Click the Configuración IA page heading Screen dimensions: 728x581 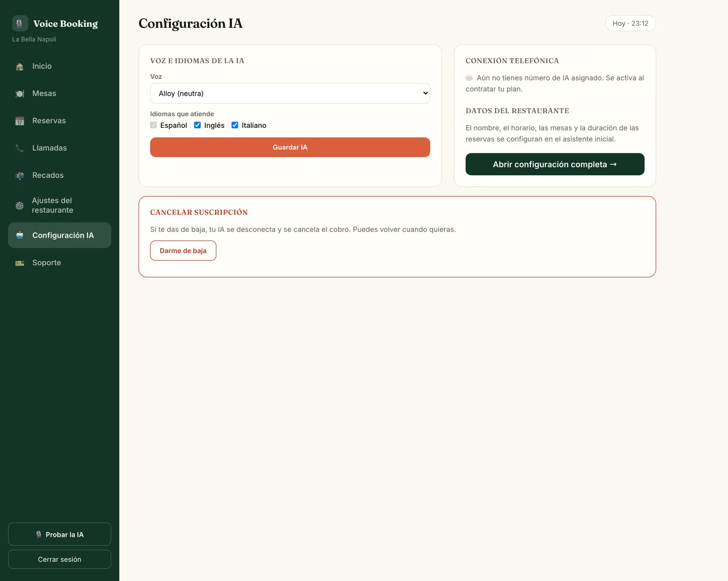tap(191, 23)
